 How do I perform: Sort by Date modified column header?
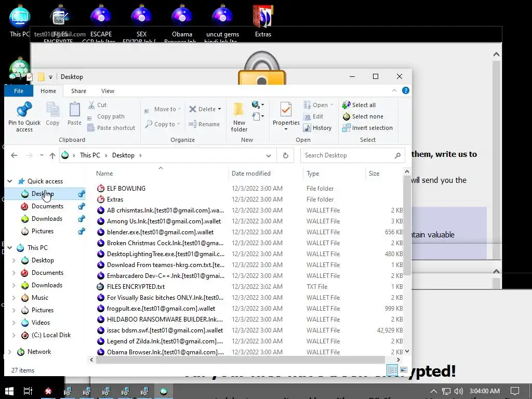[251, 174]
